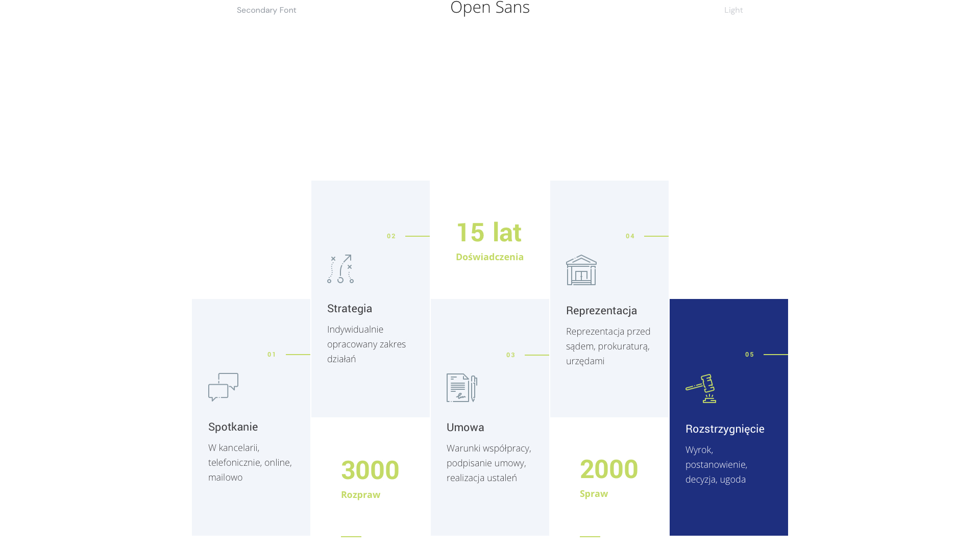
Task: Click the Open Sans font heading
Action: click(x=490, y=8)
